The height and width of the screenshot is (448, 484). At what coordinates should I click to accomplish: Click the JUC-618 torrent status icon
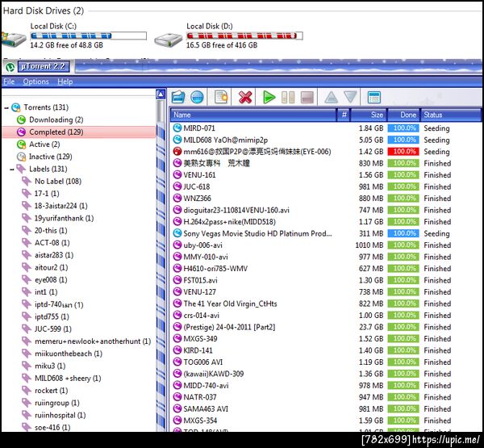coord(177,186)
